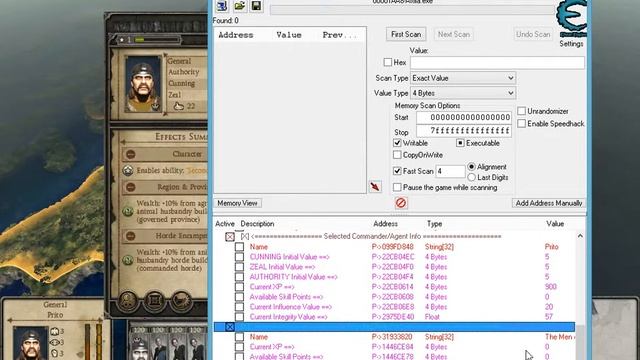Image resolution: width=640 pixels, height=360 pixels.
Task: Open Memory View
Action: [237, 203]
